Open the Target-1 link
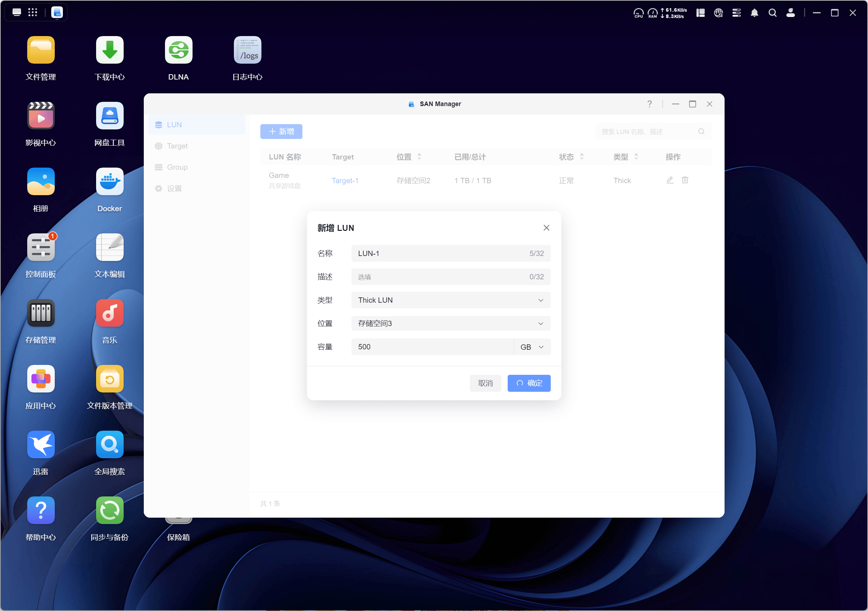The width and height of the screenshot is (868, 611). (345, 180)
